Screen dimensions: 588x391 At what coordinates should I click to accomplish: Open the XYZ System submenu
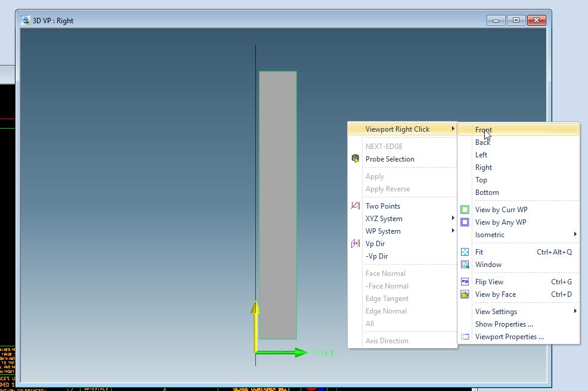pyautogui.click(x=403, y=219)
